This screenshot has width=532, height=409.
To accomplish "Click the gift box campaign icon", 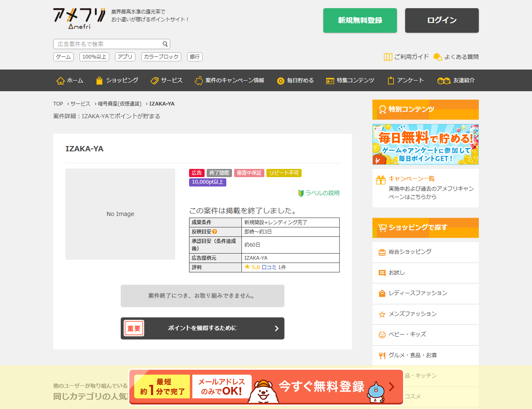I will (x=381, y=180).
